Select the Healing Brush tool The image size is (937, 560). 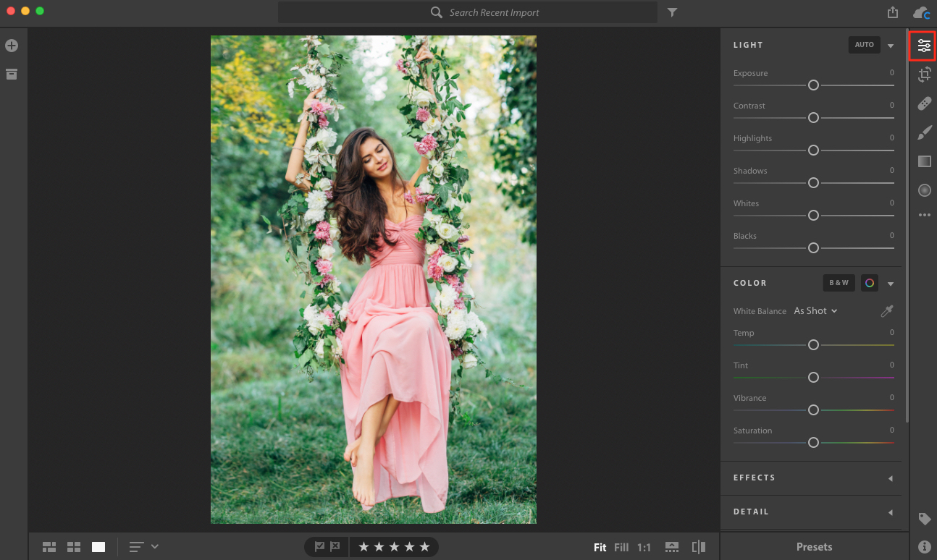pos(924,103)
